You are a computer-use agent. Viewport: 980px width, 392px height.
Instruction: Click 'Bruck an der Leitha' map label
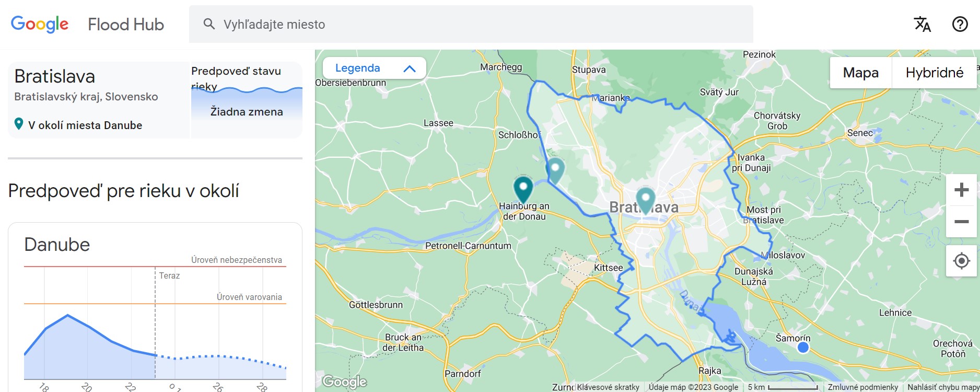click(x=403, y=342)
